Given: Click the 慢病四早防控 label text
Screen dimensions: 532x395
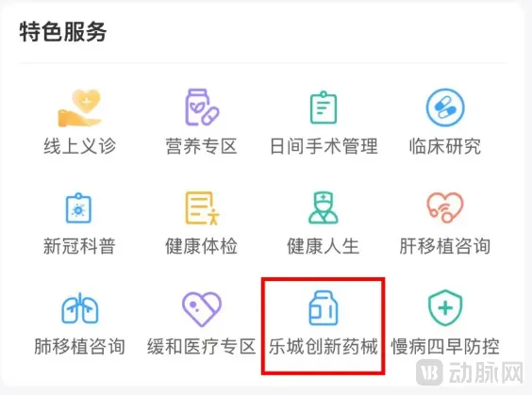Looking at the screenshot, I should click(x=445, y=347).
